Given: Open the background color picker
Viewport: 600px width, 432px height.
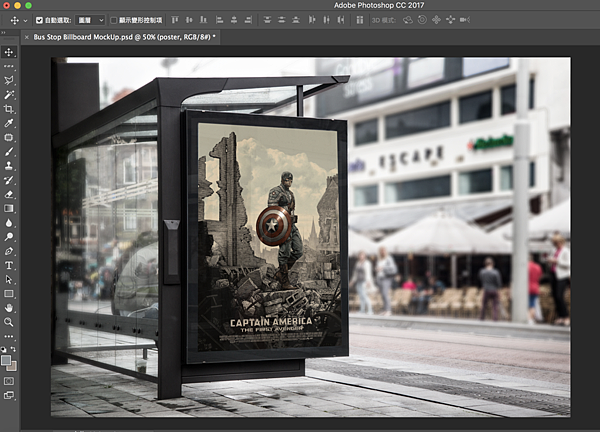Looking at the screenshot, I should coord(13,367).
